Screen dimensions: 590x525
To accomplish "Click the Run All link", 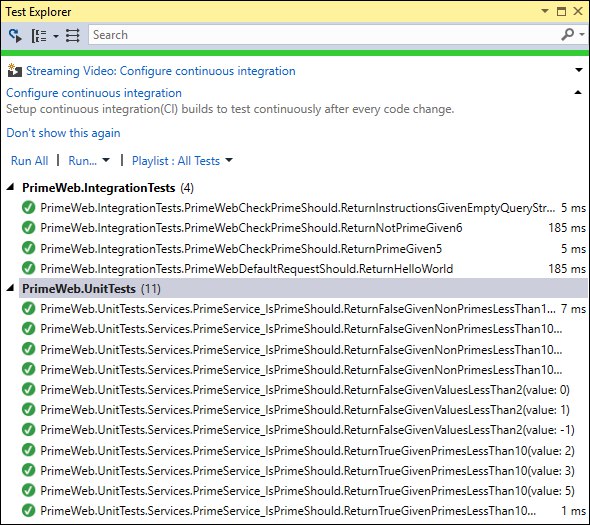I will point(29,161).
